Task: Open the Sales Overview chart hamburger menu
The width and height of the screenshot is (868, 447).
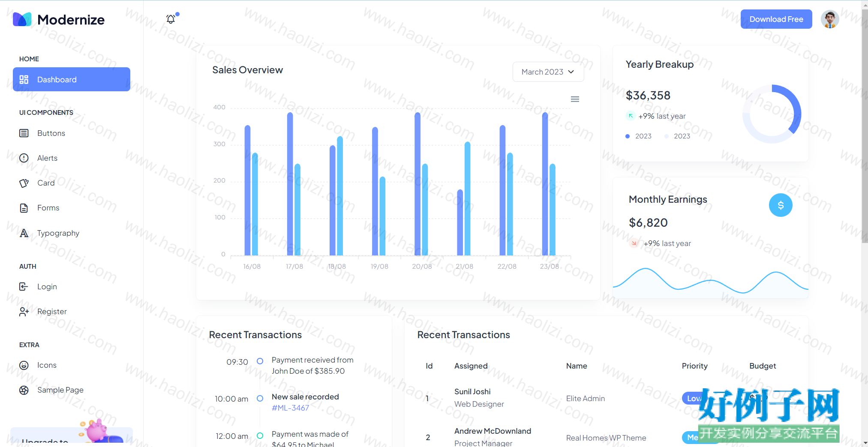Action: pos(575,99)
